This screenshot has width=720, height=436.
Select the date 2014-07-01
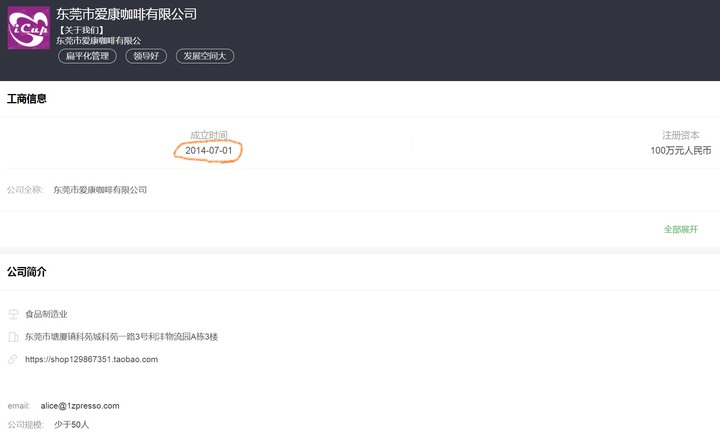[x=208, y=151]
